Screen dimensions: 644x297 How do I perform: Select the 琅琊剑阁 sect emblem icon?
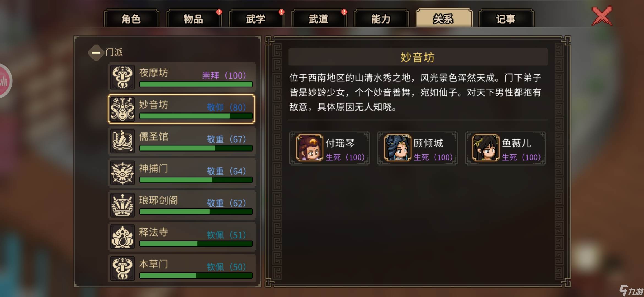click(122, 205)
